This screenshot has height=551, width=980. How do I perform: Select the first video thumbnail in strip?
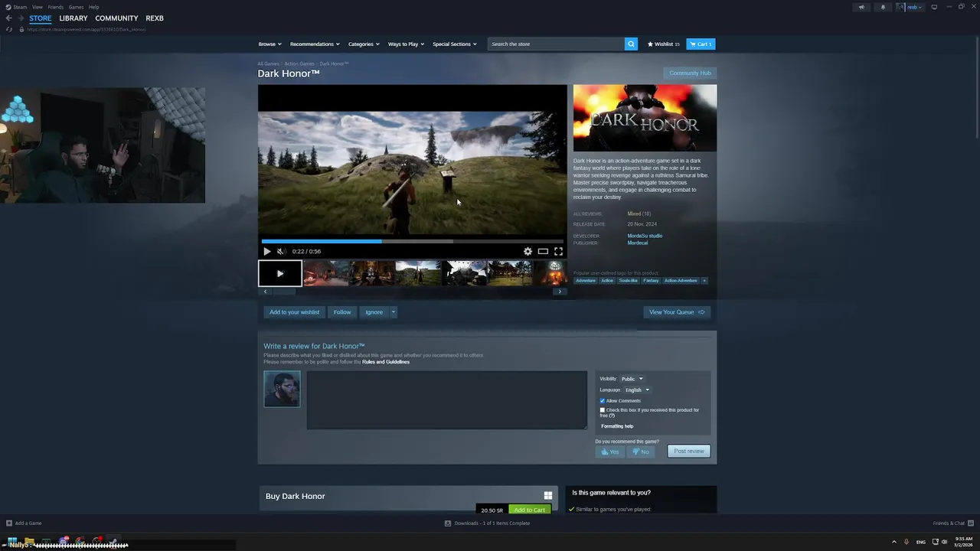tap(279, 273)
